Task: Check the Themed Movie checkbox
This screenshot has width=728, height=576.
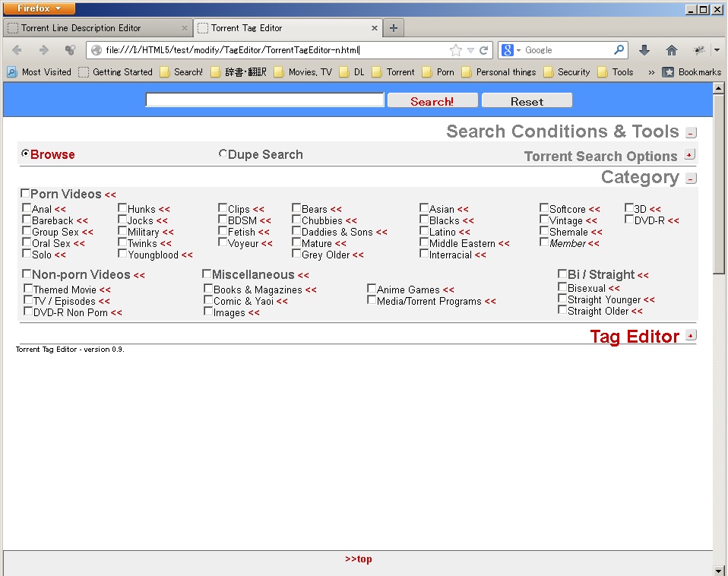Action: point(28,289)
